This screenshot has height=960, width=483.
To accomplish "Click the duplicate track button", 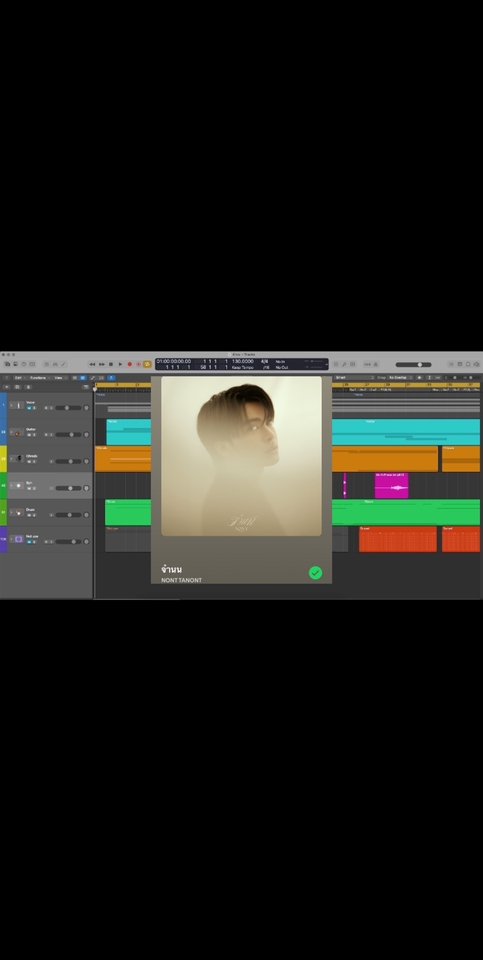I will pos(17,387).
